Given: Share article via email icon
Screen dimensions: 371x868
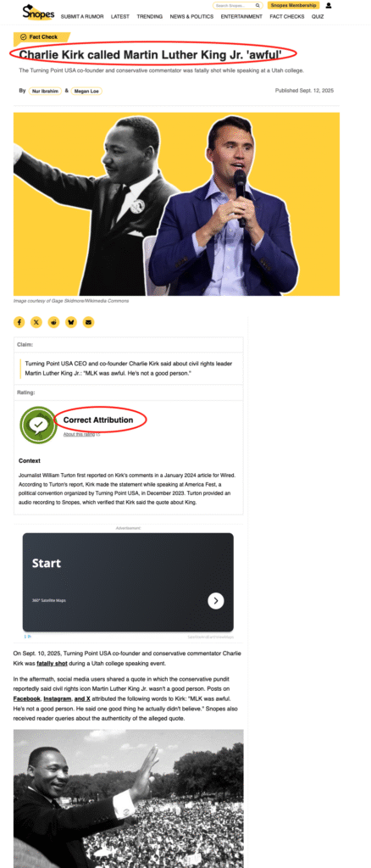Looking at the screenshot, I should (88, 322).
